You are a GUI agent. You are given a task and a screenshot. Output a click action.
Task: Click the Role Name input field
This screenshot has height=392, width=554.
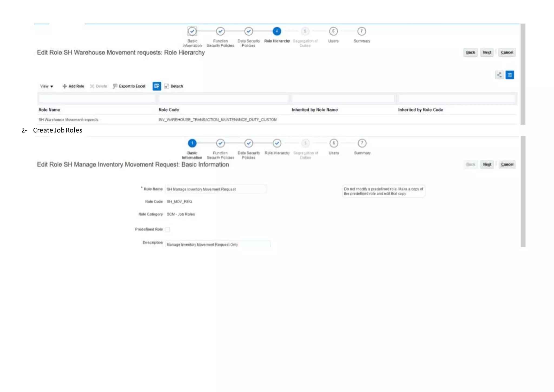pyautogui.click(x=216, y=189)
